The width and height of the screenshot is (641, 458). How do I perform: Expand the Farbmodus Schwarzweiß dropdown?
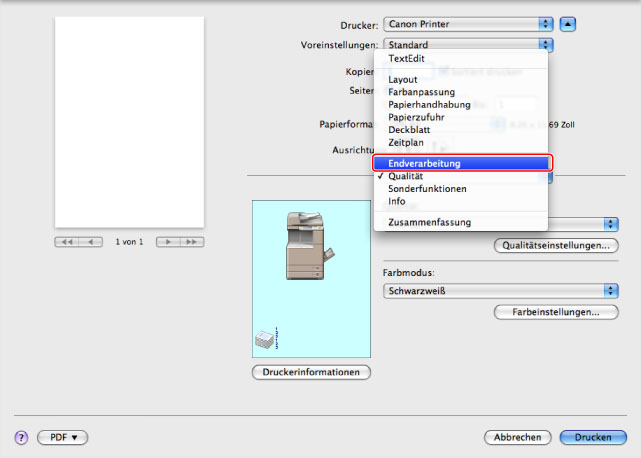pyautogui.click(x=501, y=290)
